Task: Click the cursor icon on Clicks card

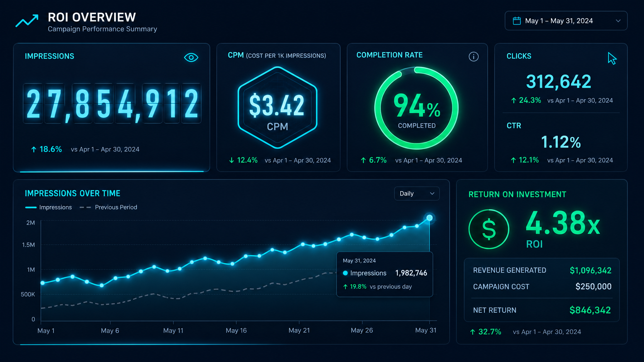Action: [x=612, y=58]
